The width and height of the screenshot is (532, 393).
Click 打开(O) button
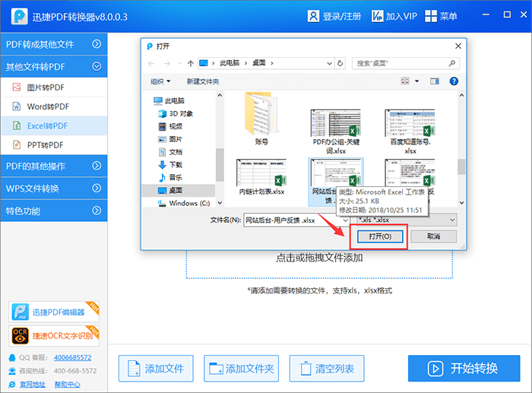(x=380, y=236)
